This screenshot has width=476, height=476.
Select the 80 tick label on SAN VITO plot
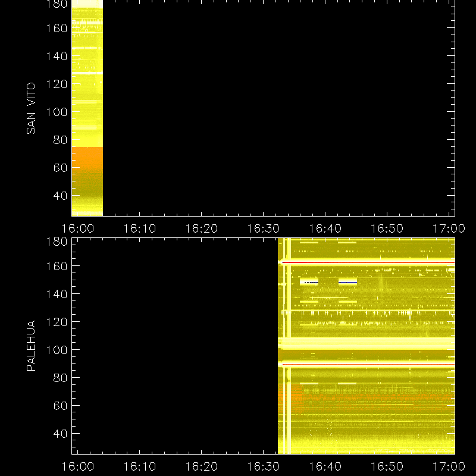click(60, 140)
